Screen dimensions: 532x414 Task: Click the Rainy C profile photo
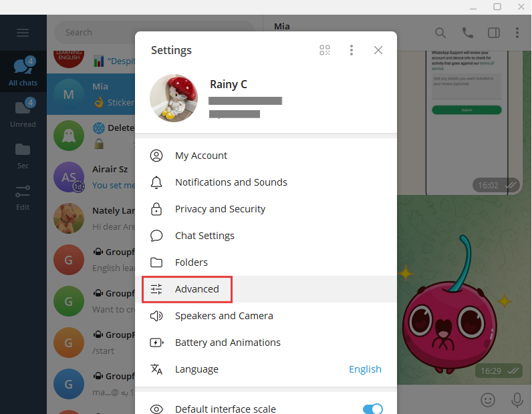(174, 98)
